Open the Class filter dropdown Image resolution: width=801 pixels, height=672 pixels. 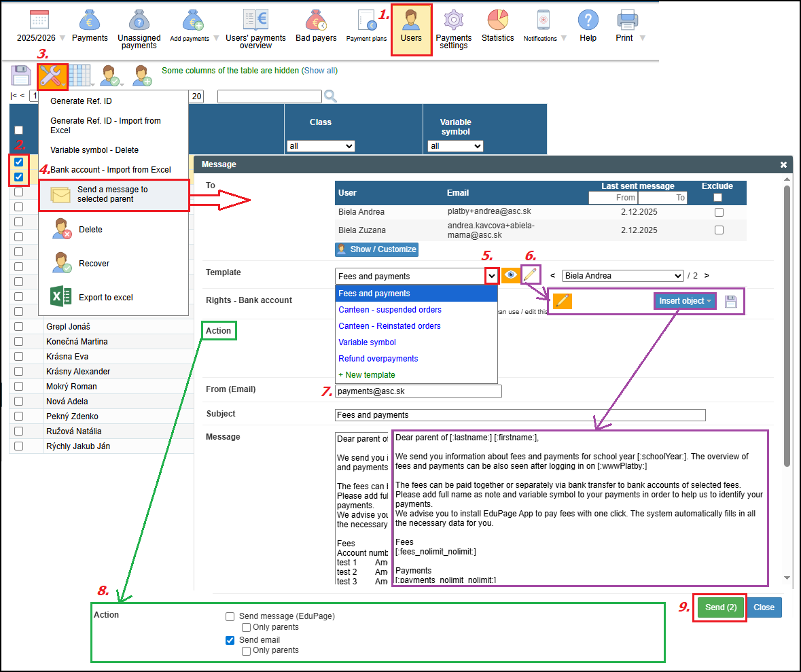[321, 146]
